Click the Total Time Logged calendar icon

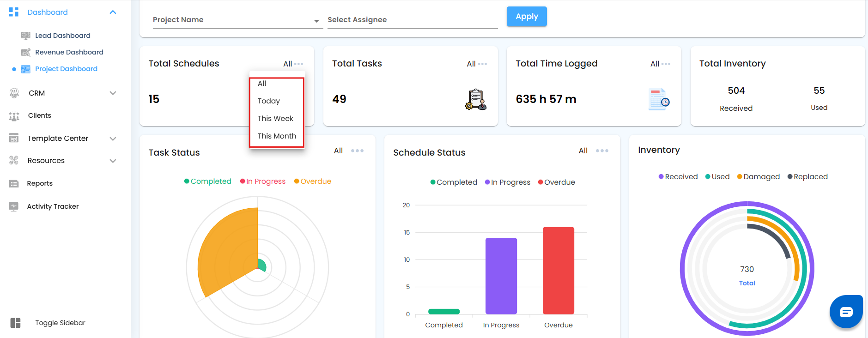(659, 99)
